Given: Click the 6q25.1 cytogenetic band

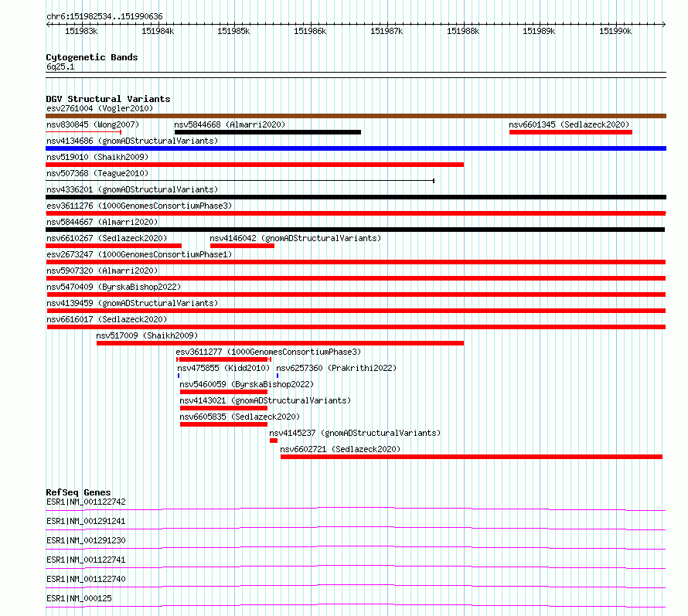Looking at the screenshot, I should (x=356, y=75).
